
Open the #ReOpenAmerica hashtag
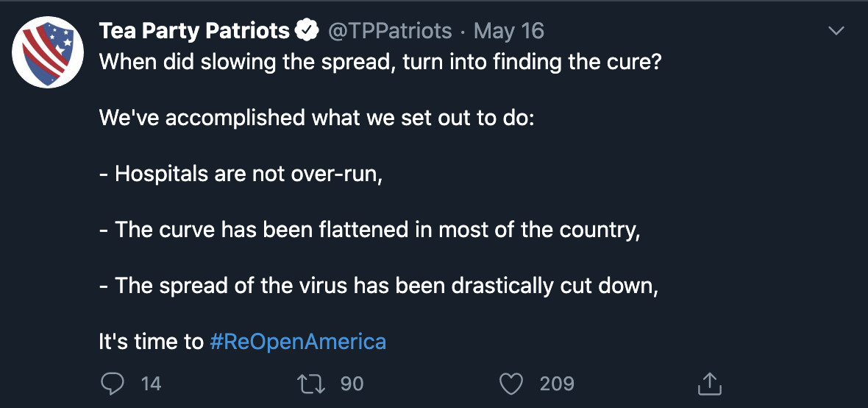click(298, 342)
